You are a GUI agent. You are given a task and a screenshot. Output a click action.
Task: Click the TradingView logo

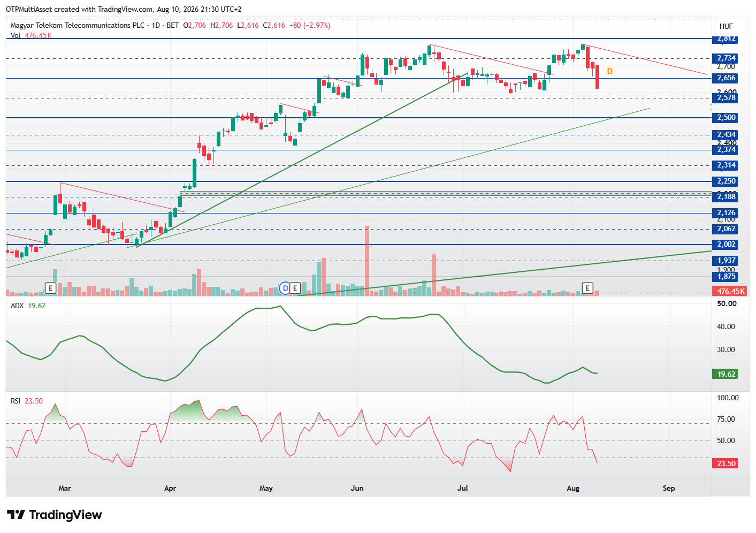[54, 515]
